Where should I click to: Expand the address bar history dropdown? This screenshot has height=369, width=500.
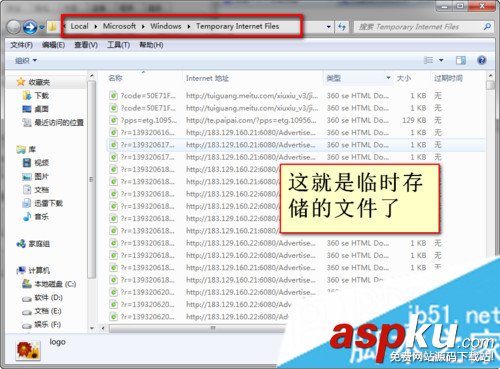tap(329, 27)
